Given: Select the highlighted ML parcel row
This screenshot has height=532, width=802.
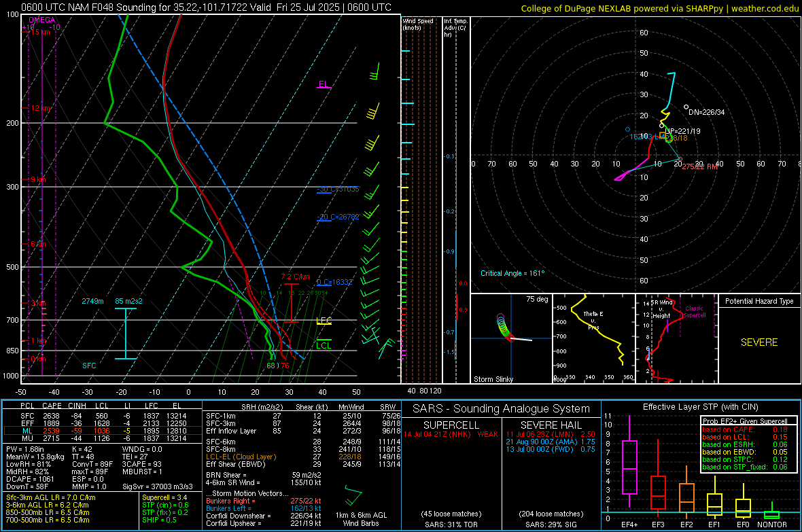Looking at the screenshot, I should [x=102, y=431].
